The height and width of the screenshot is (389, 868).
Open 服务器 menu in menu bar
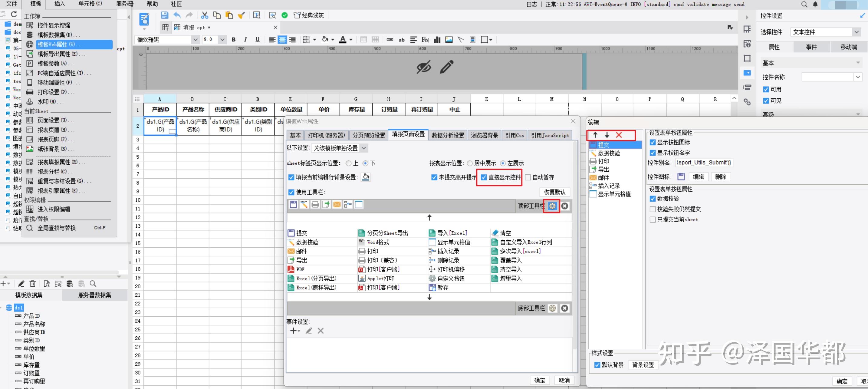[125, 4]
